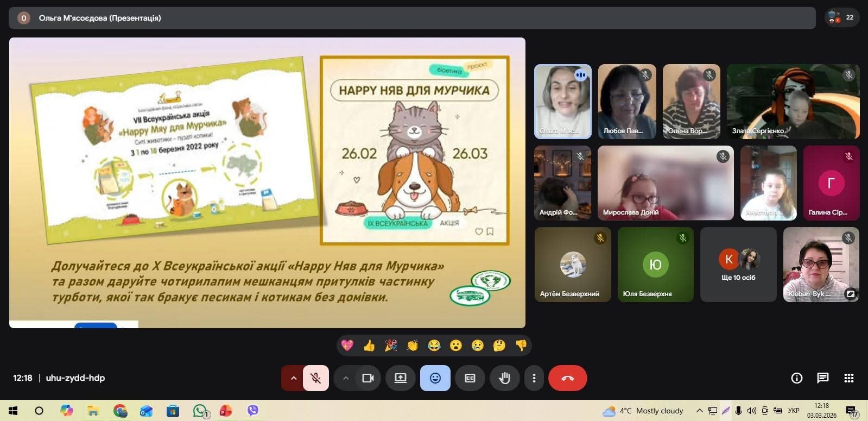The image size is (868, 421).
Task: Turn on the camera
Action: click(368, 378)
